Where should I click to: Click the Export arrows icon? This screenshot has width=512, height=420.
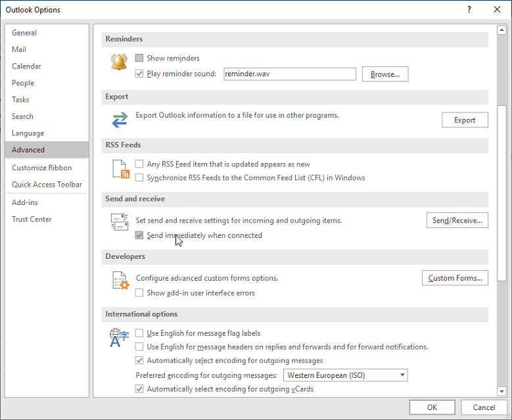(x=120, y=120)
